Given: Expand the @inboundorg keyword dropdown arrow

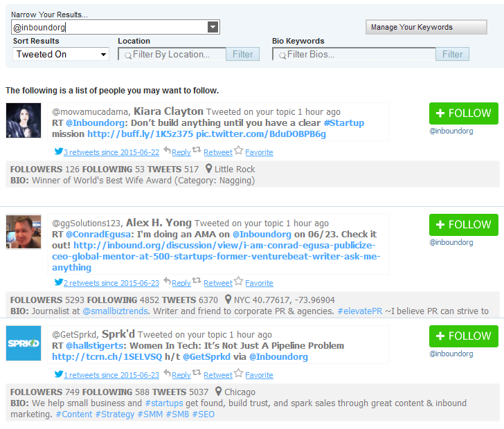Looking at the screenshot, I should click(x=213, y=27).
